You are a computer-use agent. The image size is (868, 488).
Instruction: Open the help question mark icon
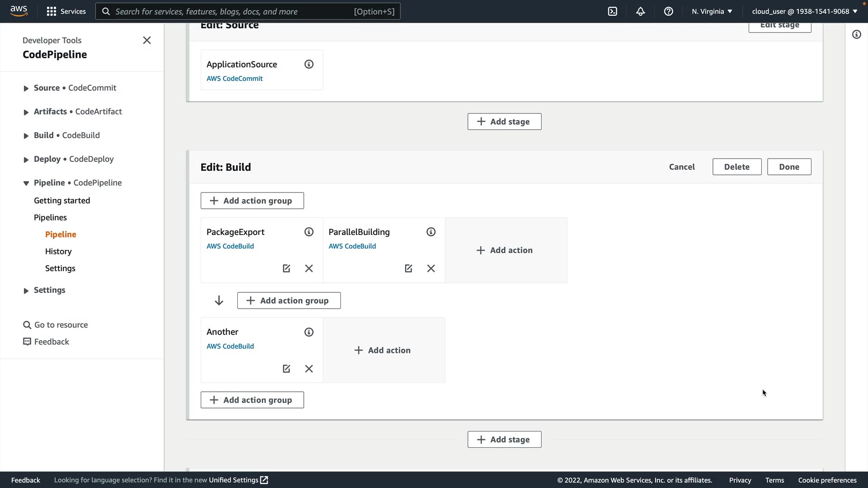pos(669,11)
